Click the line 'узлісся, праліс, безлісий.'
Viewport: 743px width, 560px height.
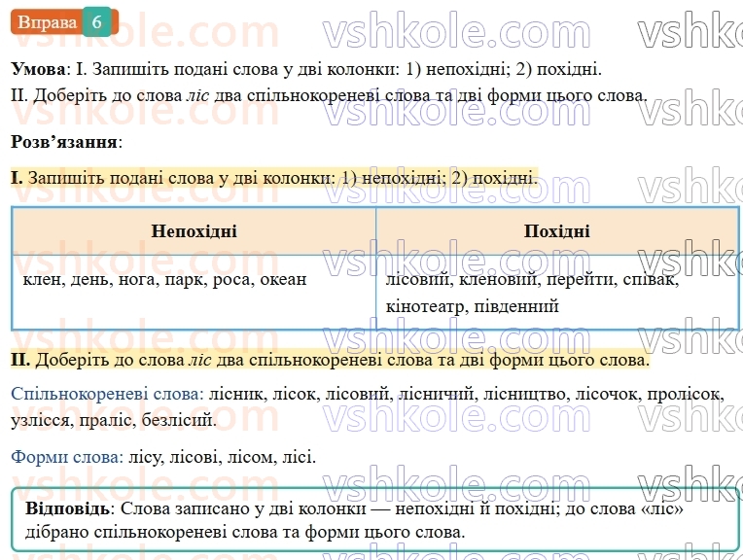click(114, 420)
